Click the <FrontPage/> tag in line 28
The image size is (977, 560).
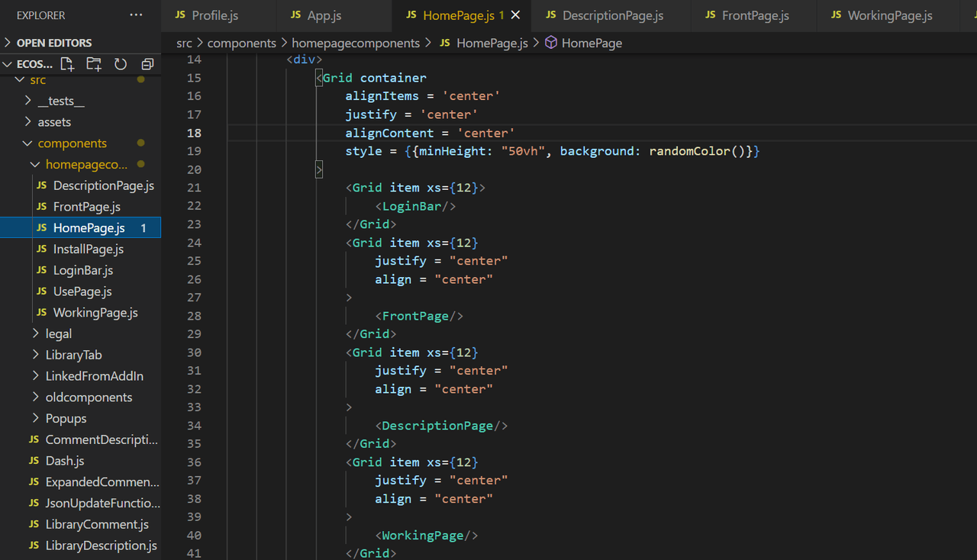pos(419,316)
